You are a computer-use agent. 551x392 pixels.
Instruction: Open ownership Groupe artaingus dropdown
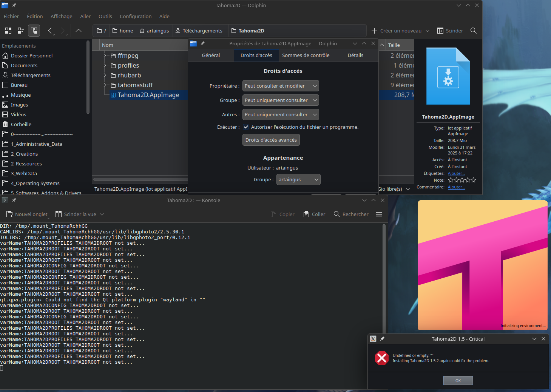[x=298, y=179]
